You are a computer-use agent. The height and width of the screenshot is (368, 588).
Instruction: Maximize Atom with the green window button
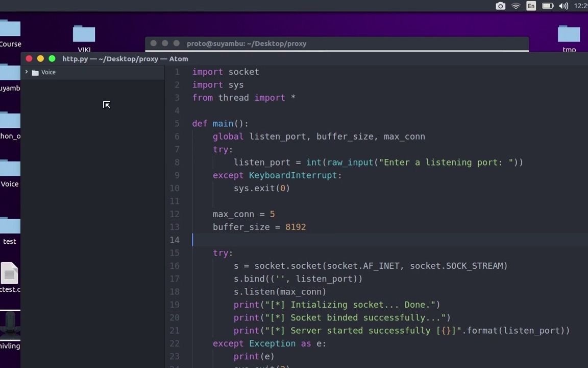(52, 59)
